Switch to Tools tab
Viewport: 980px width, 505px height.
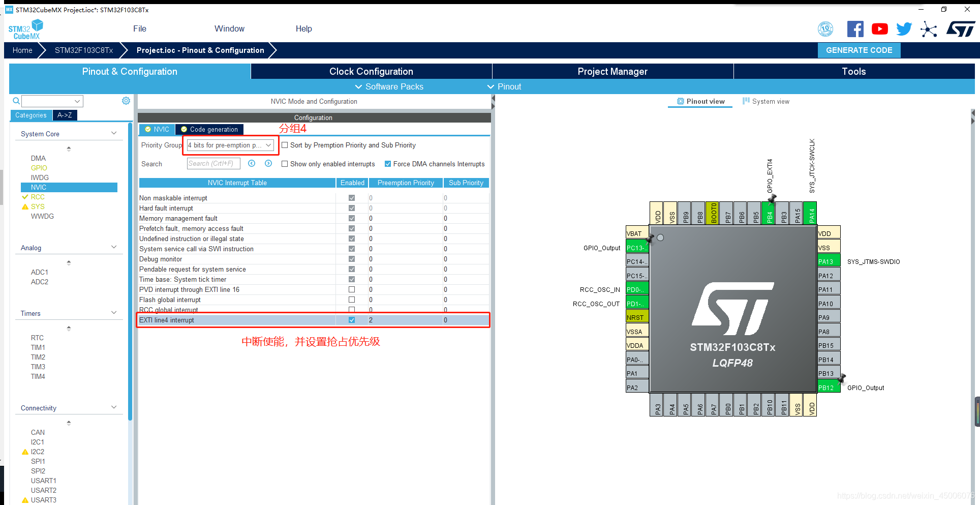click(x=854, y=71)
